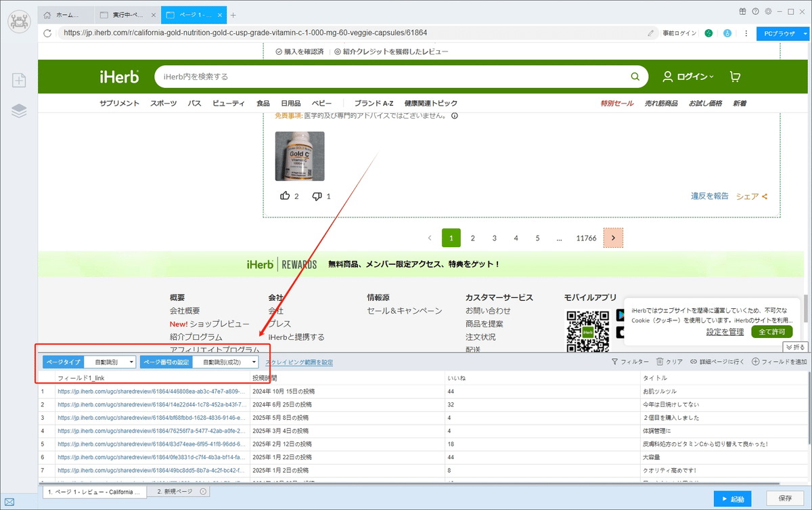Click cell 2024年 10月 15日の投稿
The width and height of the screenshot is (812, 510).
coord(346,391)
